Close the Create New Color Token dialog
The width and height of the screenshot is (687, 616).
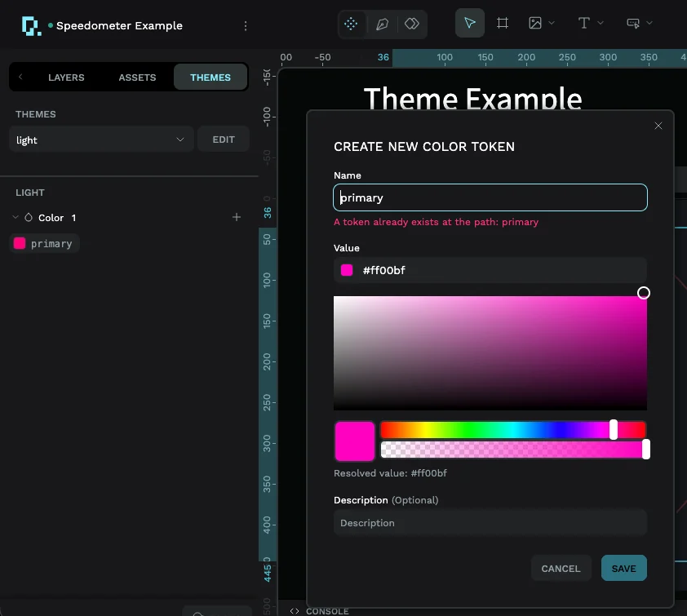[x=658, y=126]
